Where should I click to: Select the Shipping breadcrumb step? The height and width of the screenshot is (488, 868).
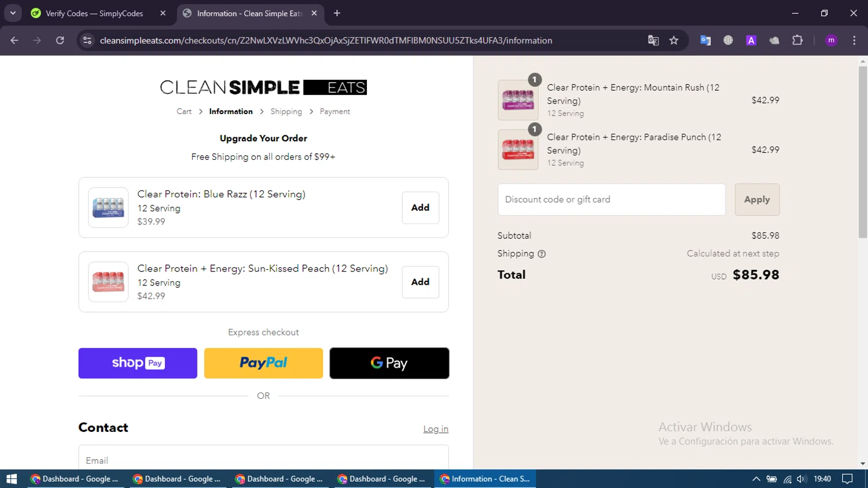[286, 112]
